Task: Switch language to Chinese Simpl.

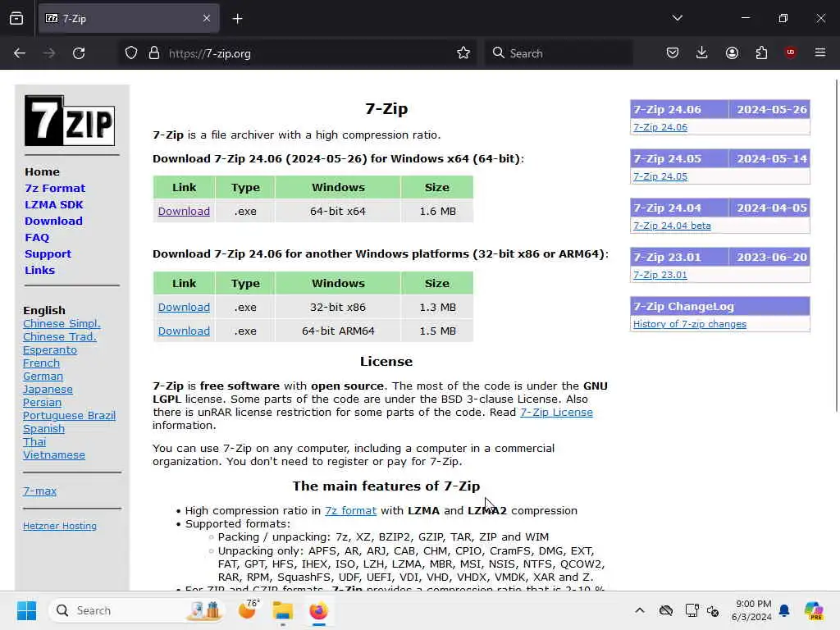Action: [62, 323]
